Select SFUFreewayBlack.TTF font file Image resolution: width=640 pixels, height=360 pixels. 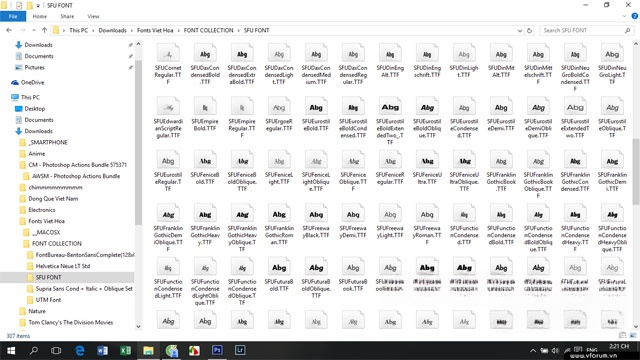pos(316,222)
